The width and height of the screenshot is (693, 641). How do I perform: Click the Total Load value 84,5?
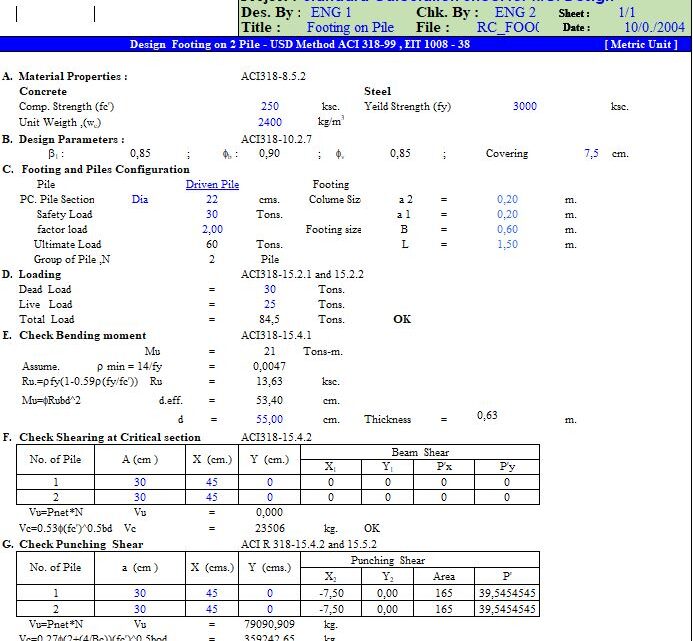[x=269, y=320]
